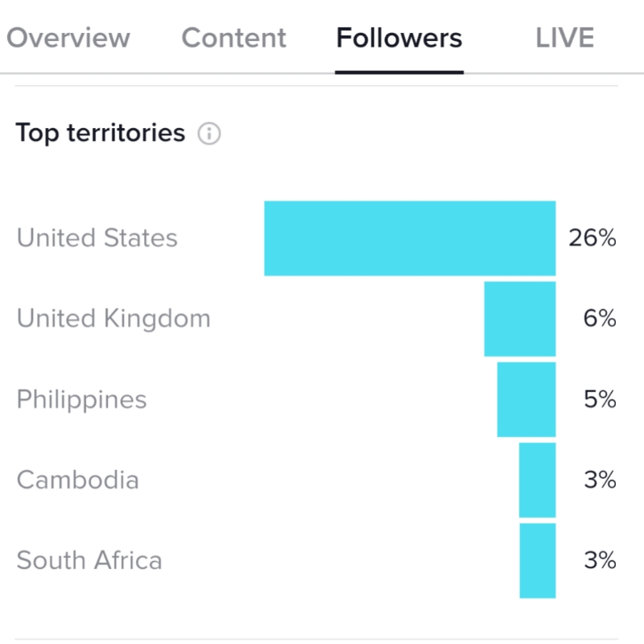Click the 5% value
Viewport: 644px width, 644px height.
[600, 398]
